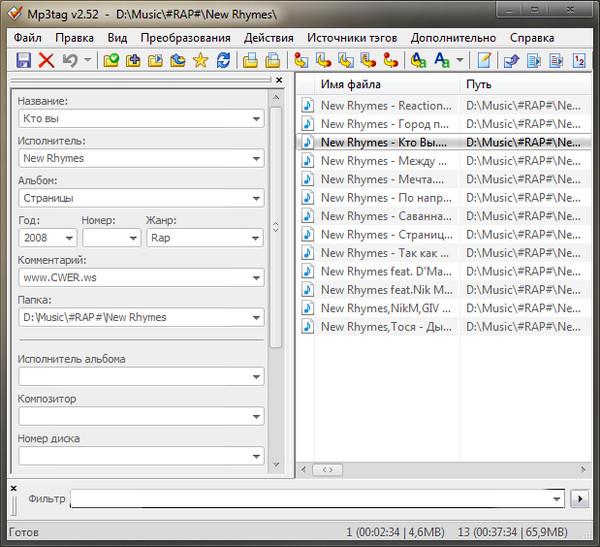Open the Преобразования menu
The height and width of the screenshot is (547, 600).
[186, 38]
